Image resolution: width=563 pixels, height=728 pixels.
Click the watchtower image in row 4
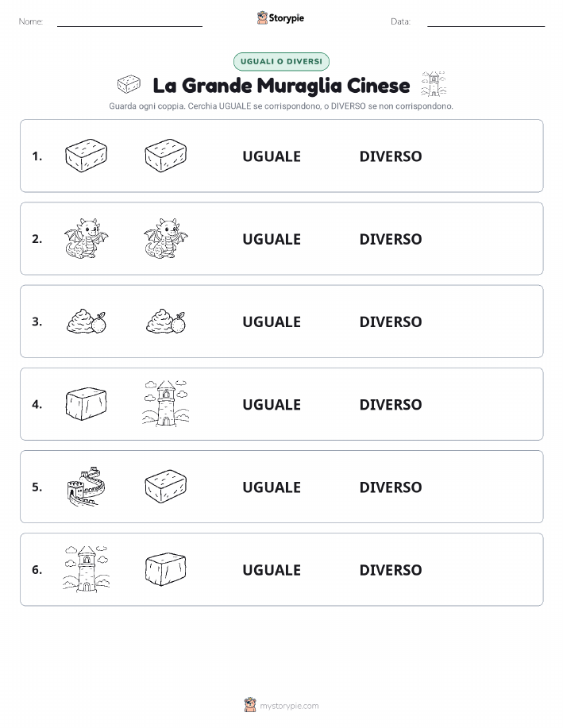tap(166, 403)
